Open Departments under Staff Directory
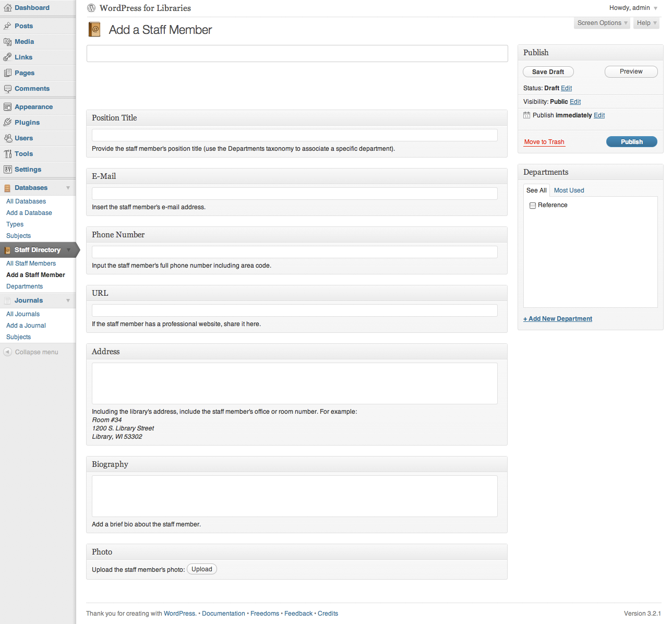The image size is (672, 624). pyautogui.click(x=25, y=286)
